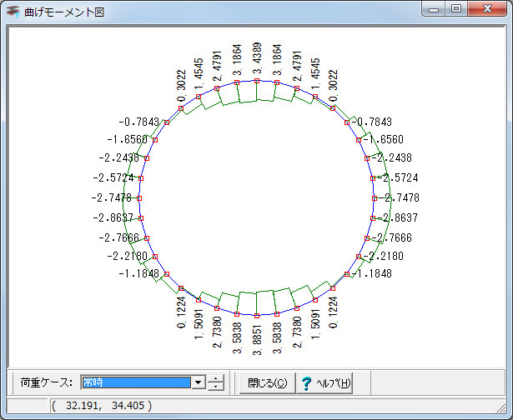Click the right-side -2.7666 value
Screen dimensions: 513x420
pos(394,237)
